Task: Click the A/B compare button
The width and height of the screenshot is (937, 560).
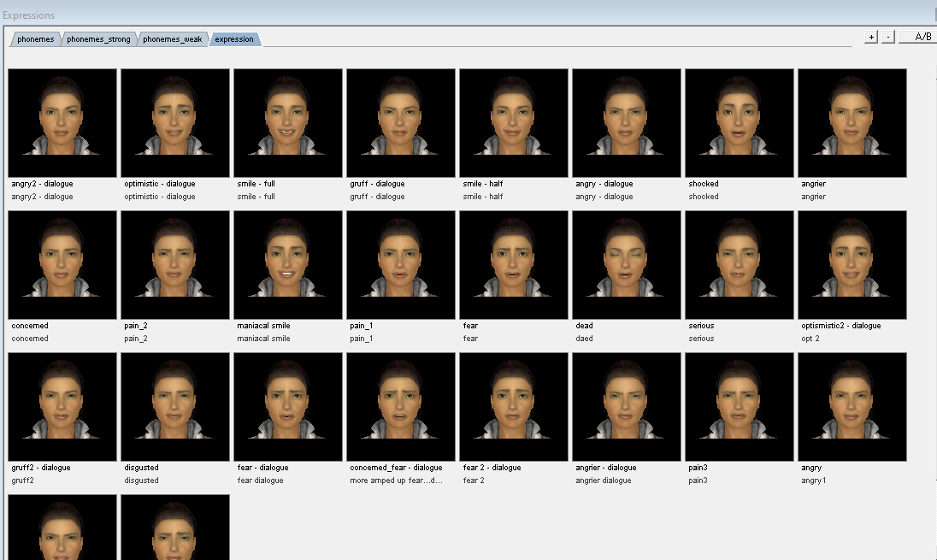Action: click(x=922, y=37)
